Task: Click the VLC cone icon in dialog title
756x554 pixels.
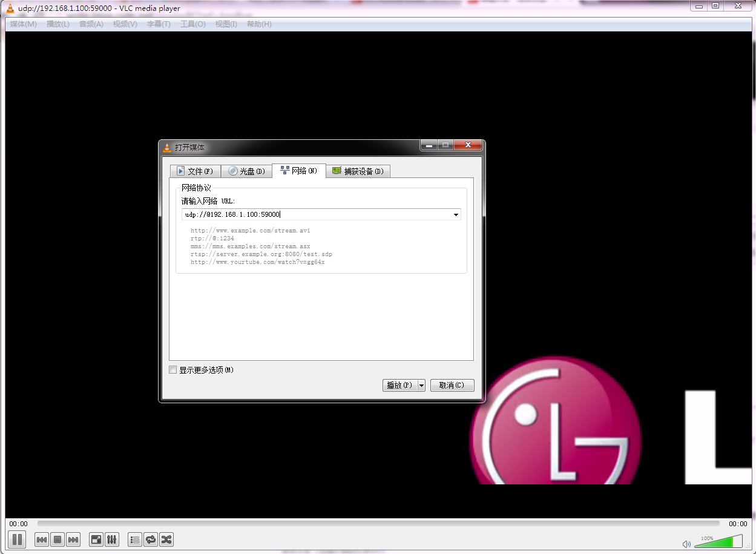Action: pos(167,147)
